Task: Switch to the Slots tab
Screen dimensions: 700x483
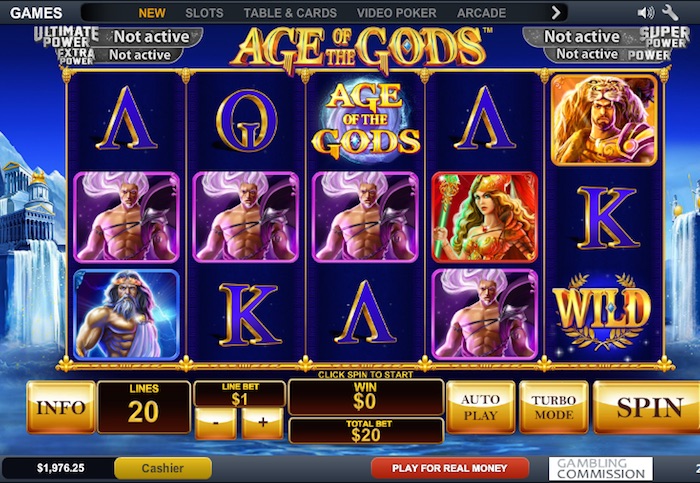Action: pos(204,13)
